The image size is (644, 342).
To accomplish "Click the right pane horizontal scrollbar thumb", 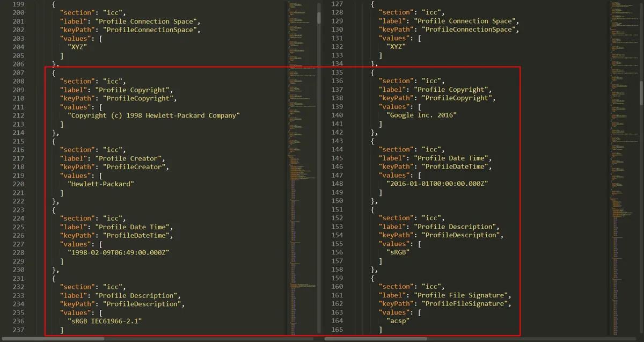I will pos(375,339).
